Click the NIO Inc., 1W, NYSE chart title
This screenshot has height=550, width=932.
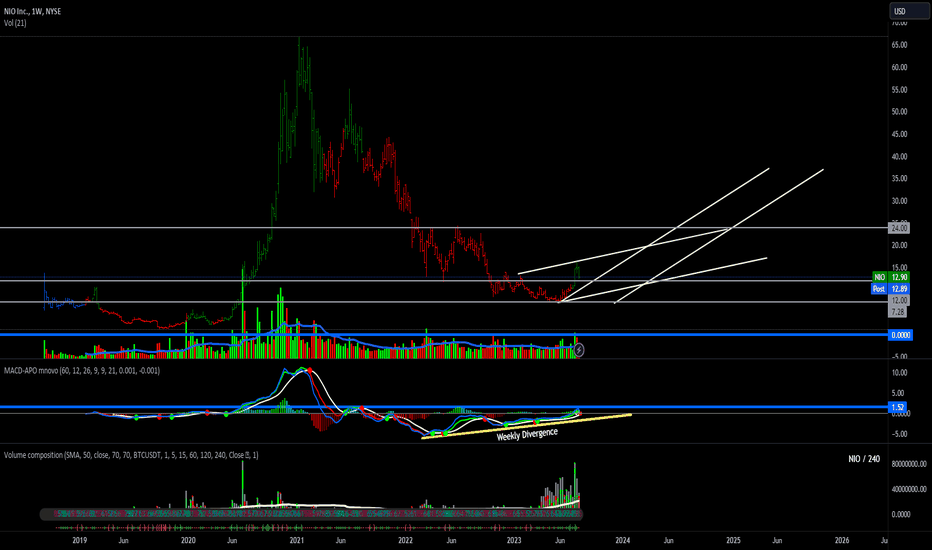click(x=32, y=11)
